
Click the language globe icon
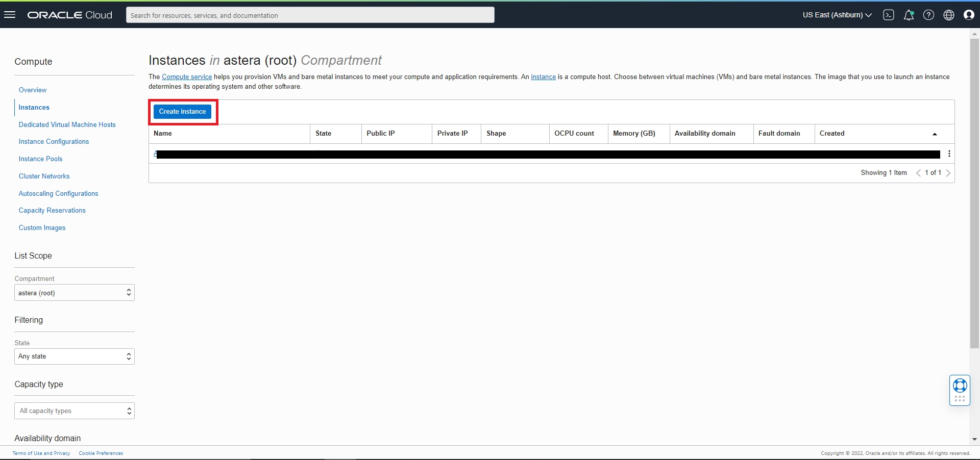coord(949,15)
